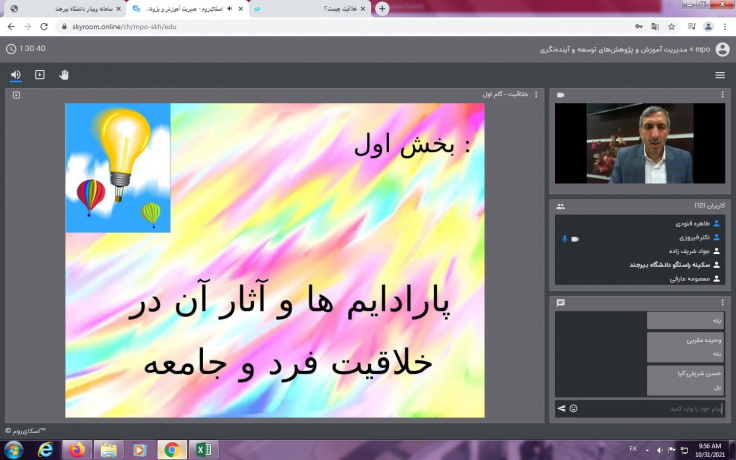Open a new browser tab
Image resolution: width=736 pixels, height=460 pixels.
click(x=382, y=9)
